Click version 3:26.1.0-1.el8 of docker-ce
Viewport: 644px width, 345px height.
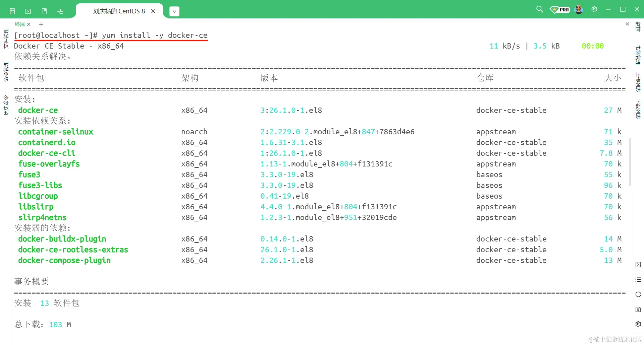tap(291, 110)
